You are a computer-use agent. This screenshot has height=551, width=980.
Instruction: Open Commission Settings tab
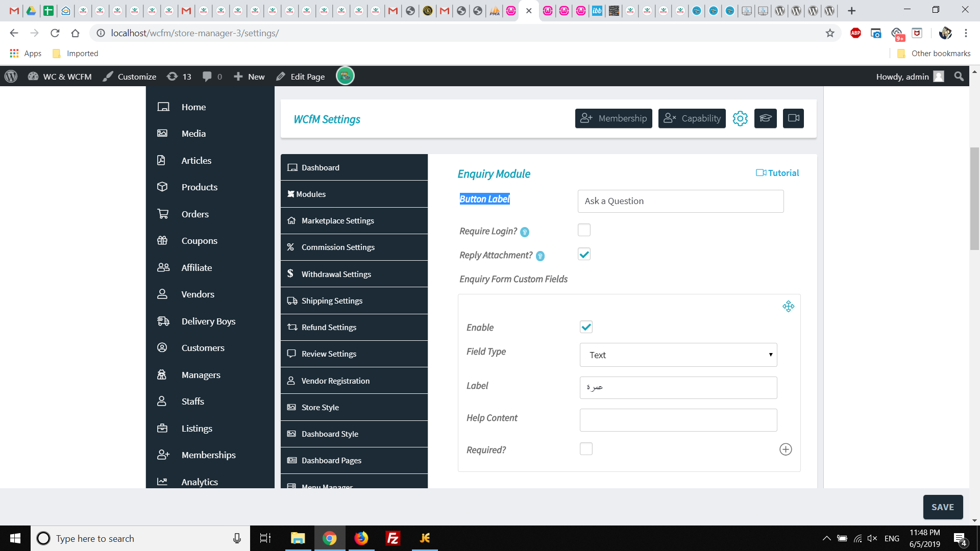[x=354, y=247]
